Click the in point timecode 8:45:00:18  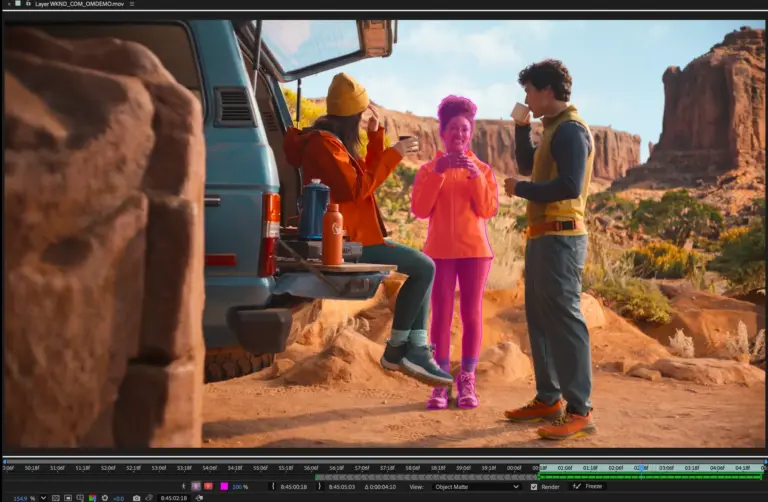pos(293,487)
